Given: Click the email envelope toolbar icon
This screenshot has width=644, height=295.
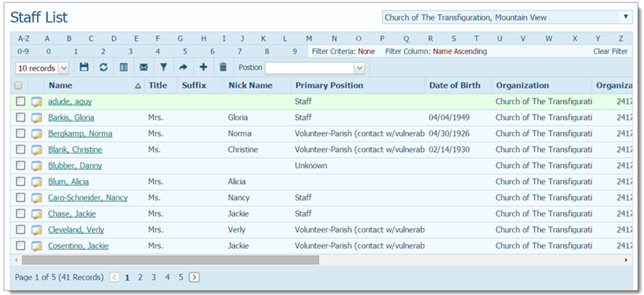Looking at the screenshot, I should (x=144, y=67).
